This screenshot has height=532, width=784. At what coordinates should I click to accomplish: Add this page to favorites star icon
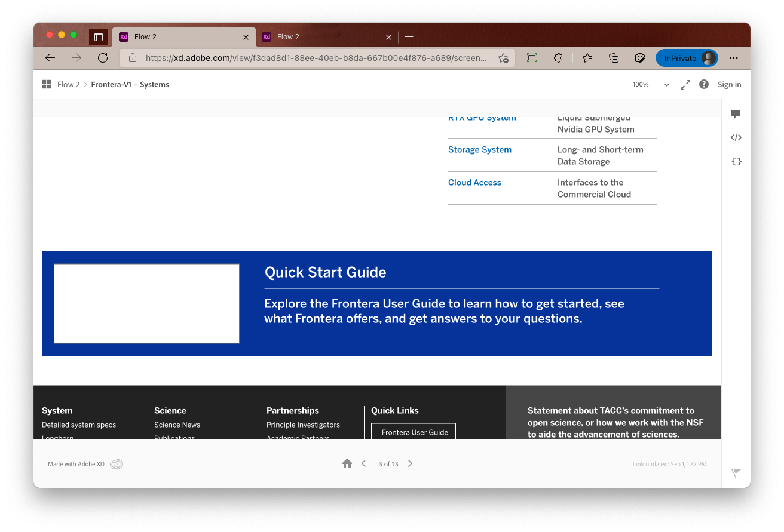[503, 58]
